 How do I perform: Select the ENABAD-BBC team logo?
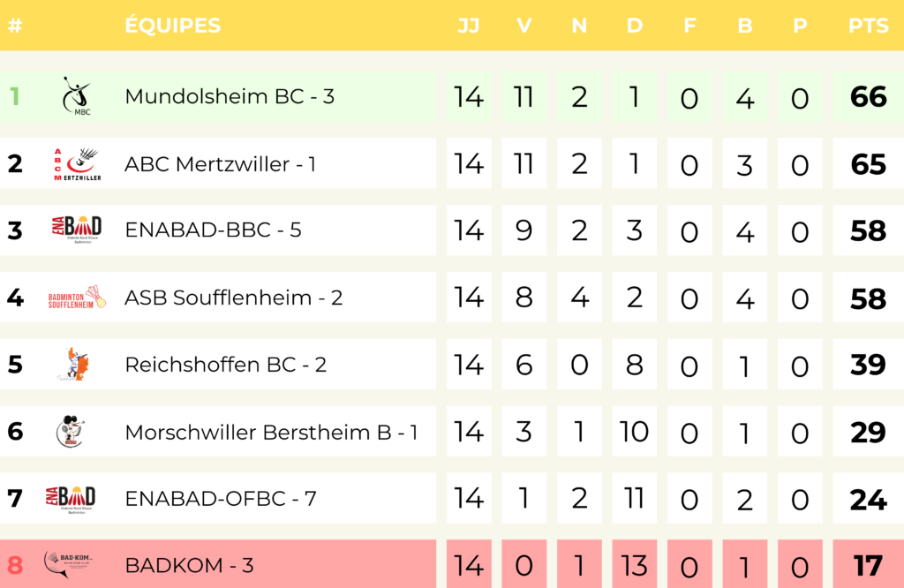(x=77, y=230)
